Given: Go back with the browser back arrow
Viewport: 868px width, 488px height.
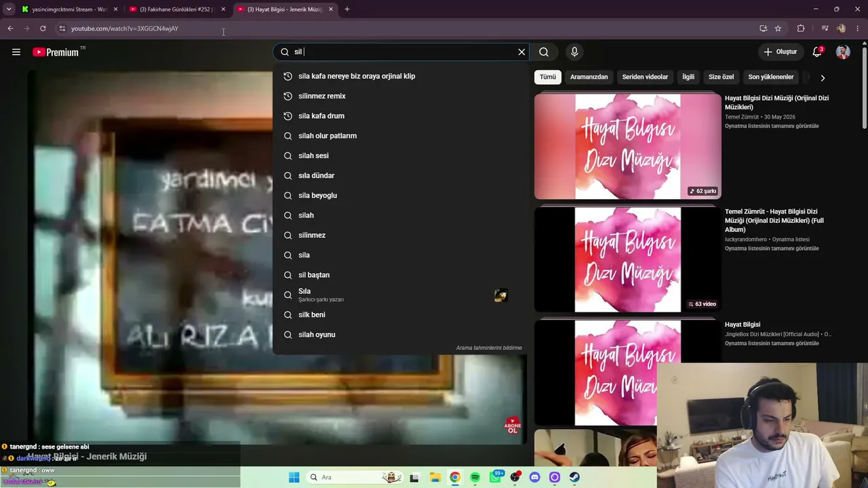Looking at the screenshot, I should coord(10,28).
